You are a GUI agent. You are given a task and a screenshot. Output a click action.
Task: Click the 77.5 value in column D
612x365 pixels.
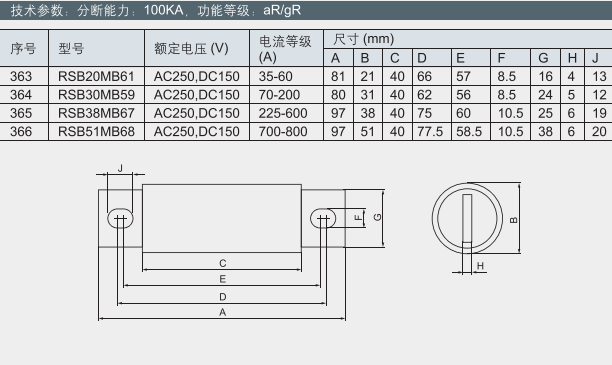pos(431,131)
